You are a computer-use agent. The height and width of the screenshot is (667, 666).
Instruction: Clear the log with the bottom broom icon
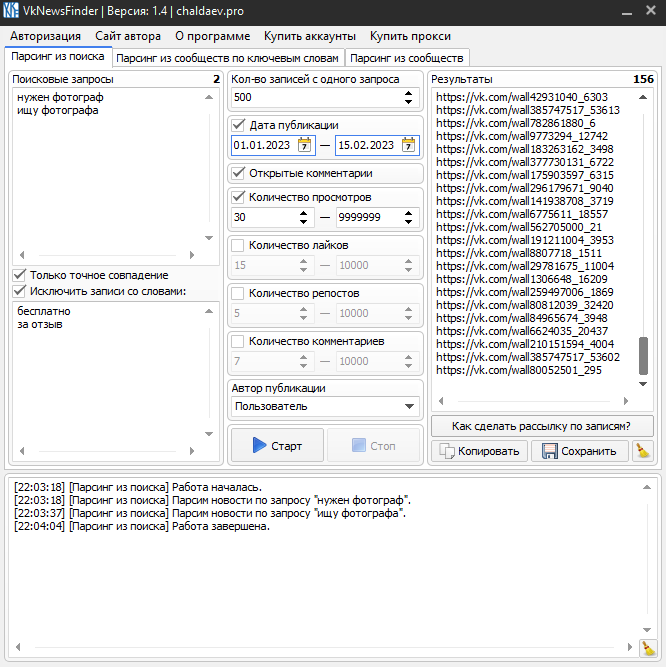(x=647, y=648)
